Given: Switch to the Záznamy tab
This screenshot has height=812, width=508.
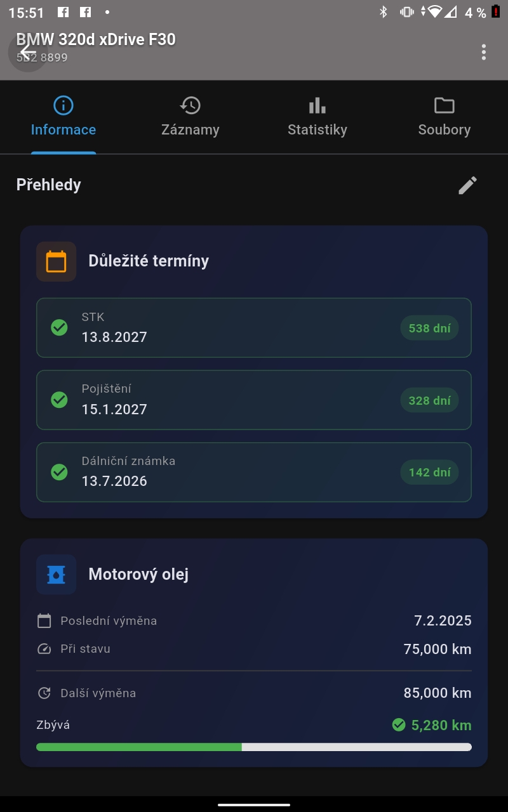Looking at the screenshot, I should pos(190,117).
